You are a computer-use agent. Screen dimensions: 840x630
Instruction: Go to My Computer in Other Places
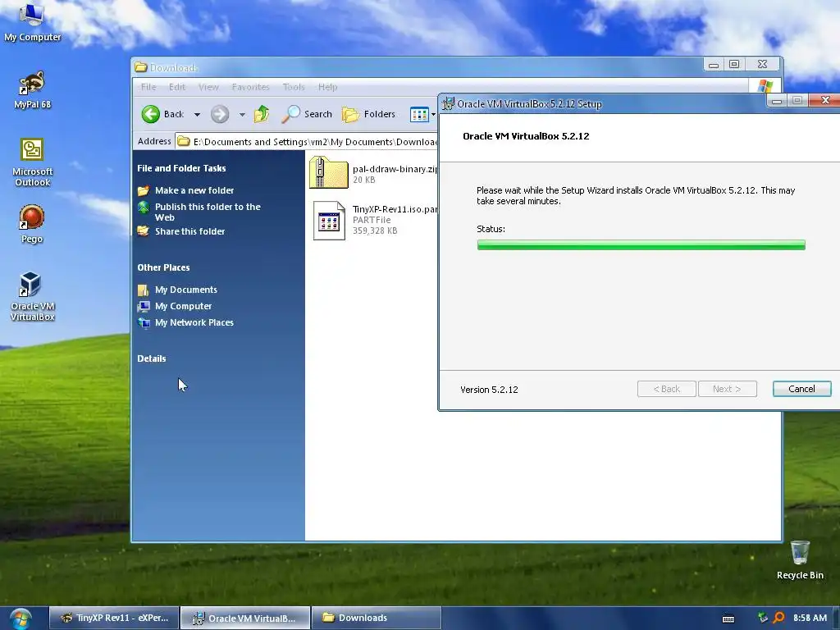click(x=183, y=306)
